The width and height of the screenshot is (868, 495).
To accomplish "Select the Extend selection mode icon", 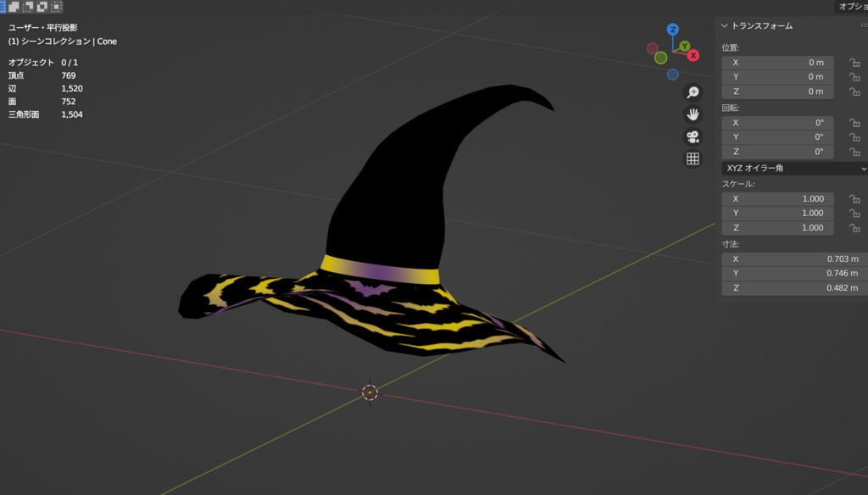I will click(x=14, y=7).
